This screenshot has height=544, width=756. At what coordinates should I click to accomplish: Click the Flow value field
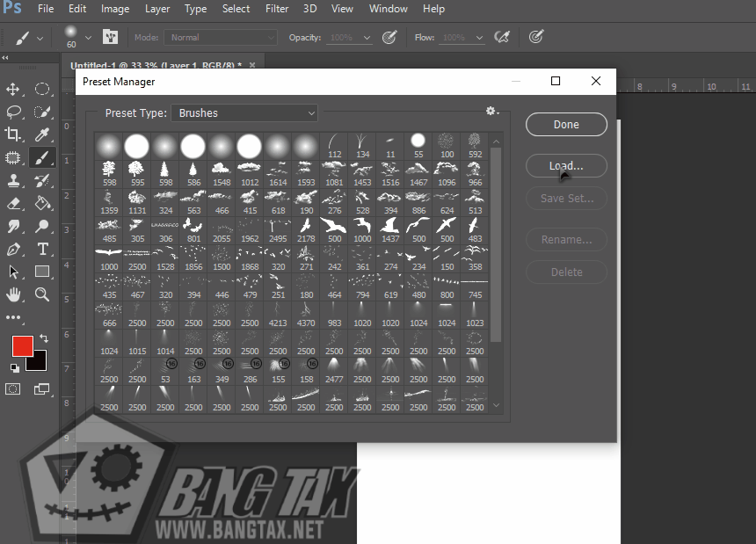coord(454,38)
